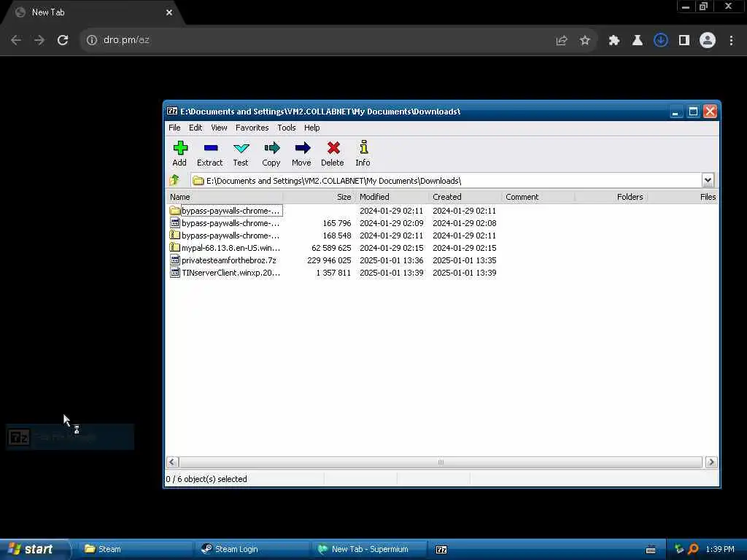
Task: Reload the dro.pm page
Action: pos(63,40)
